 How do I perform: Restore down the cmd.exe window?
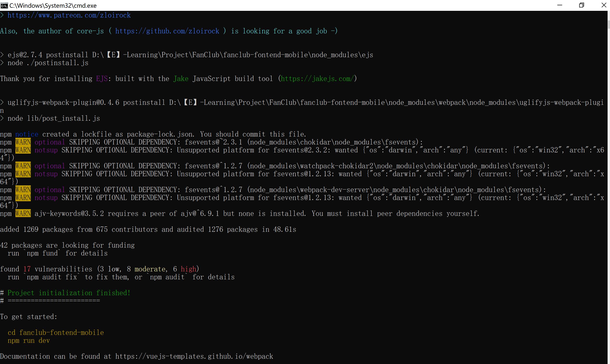582,5
